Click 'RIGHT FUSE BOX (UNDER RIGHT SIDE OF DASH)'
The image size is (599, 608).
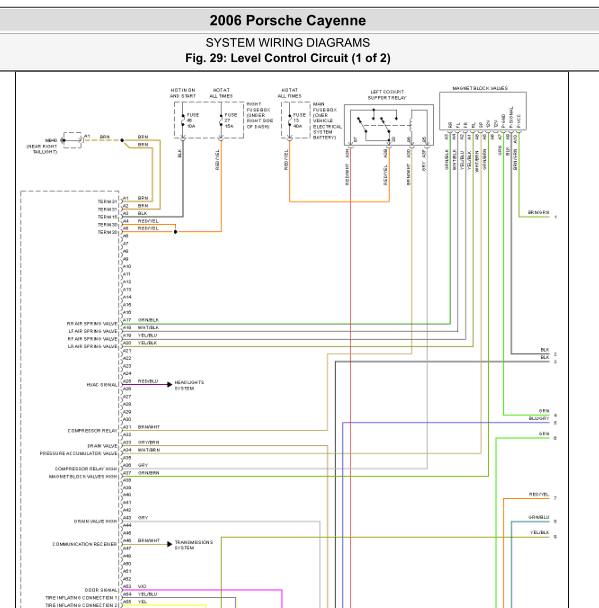(260, 116)
